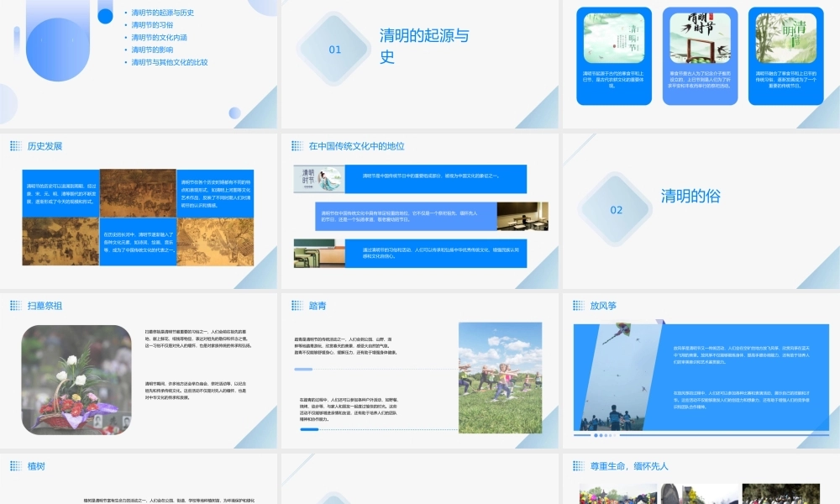Click the top center ancient painting in 历史发展
Viewport: 840px width, 504px height.
pos(139,193)
